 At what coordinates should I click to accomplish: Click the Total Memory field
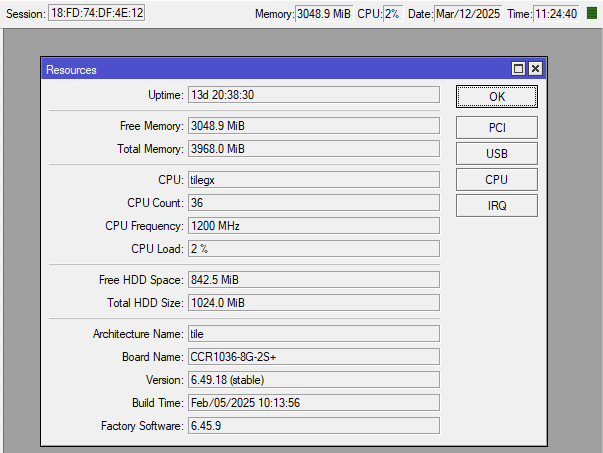pos(313,148)
